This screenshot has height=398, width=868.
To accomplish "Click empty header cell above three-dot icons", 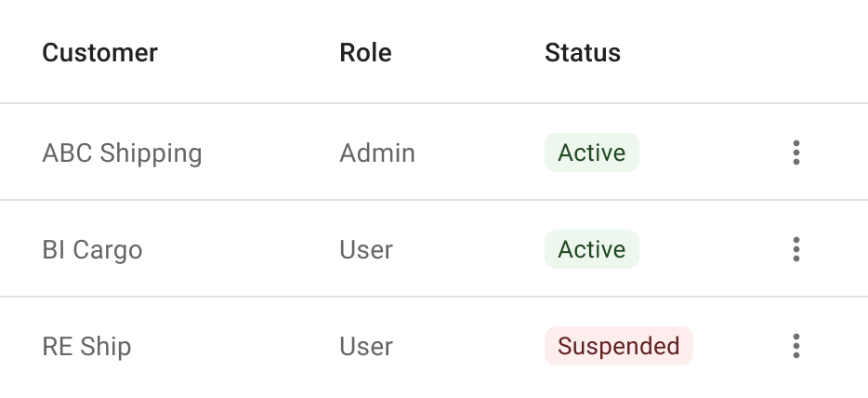I will (796, 53).
